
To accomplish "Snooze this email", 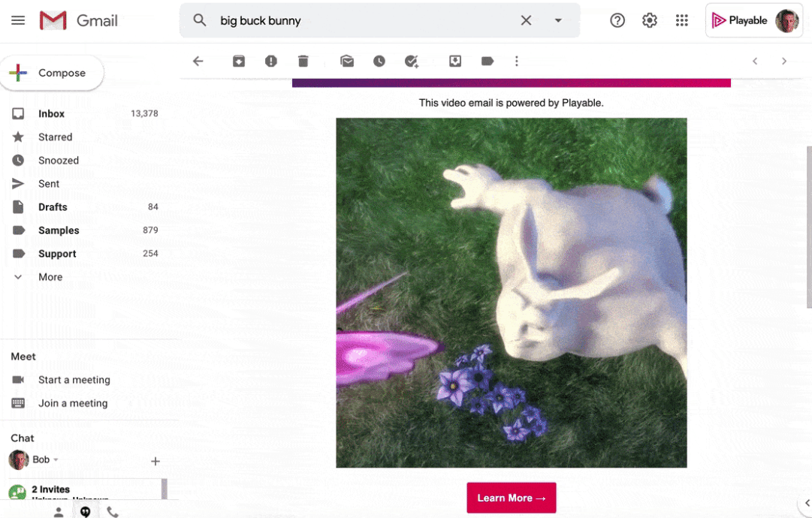I will [379, 61].
